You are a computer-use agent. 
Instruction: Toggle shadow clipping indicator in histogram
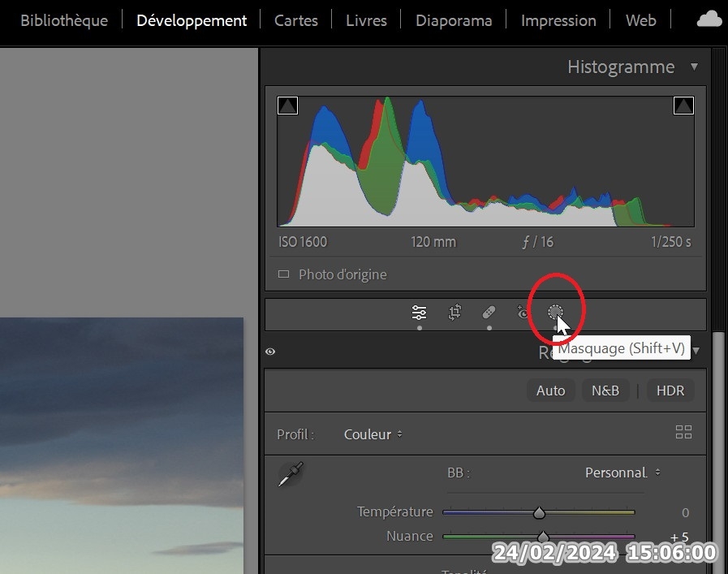point(287,106)
